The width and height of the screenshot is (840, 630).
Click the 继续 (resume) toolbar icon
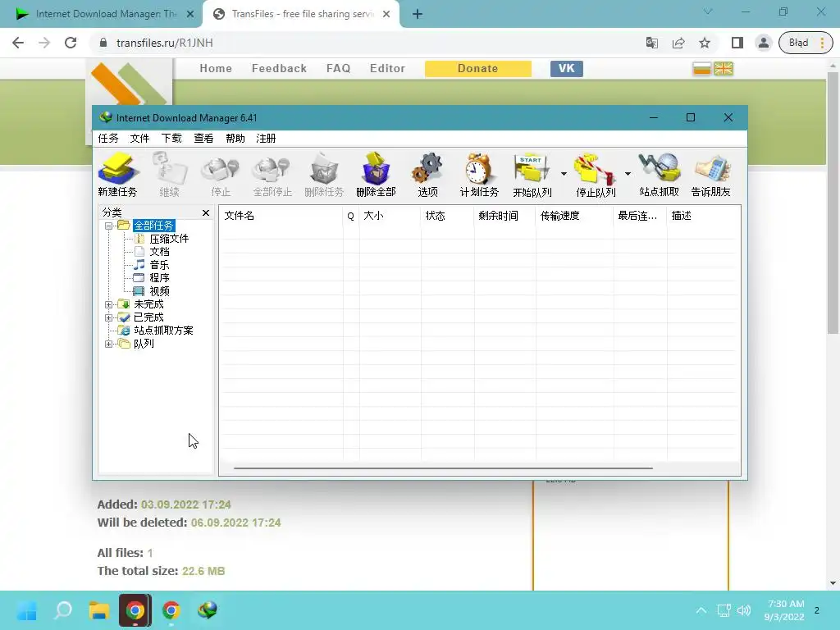pos(169,174)
